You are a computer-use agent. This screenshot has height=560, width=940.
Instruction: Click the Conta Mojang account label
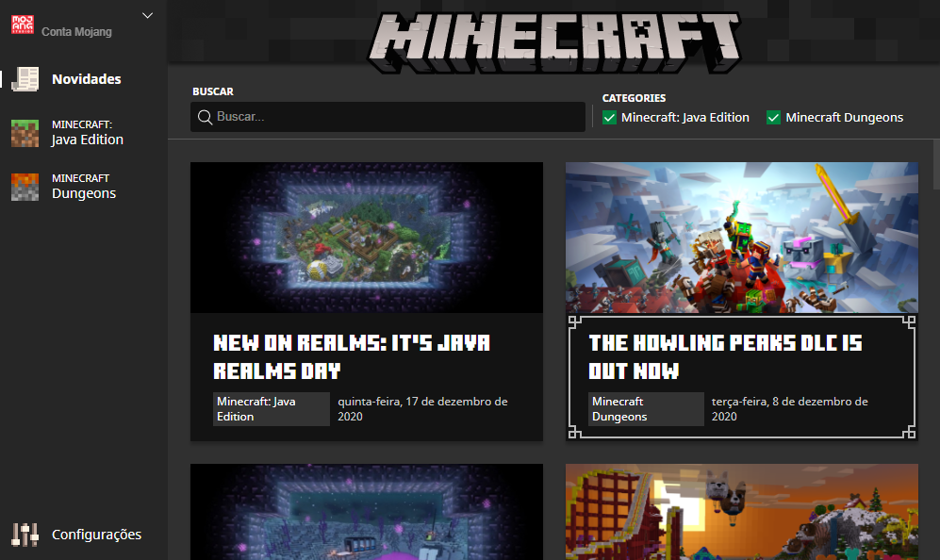(76, 32)
